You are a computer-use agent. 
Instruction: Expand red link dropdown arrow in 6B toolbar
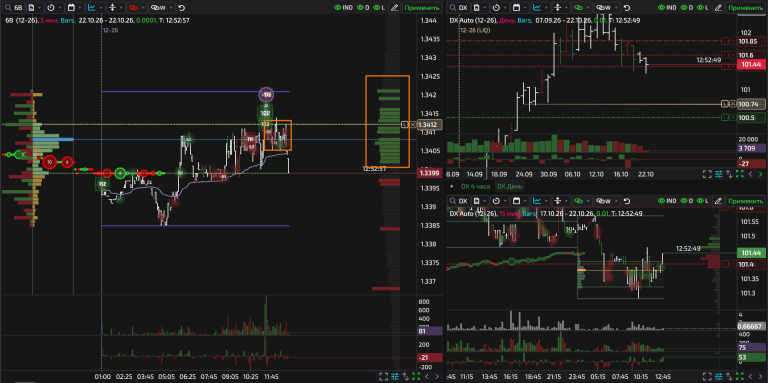pos(144,8)
